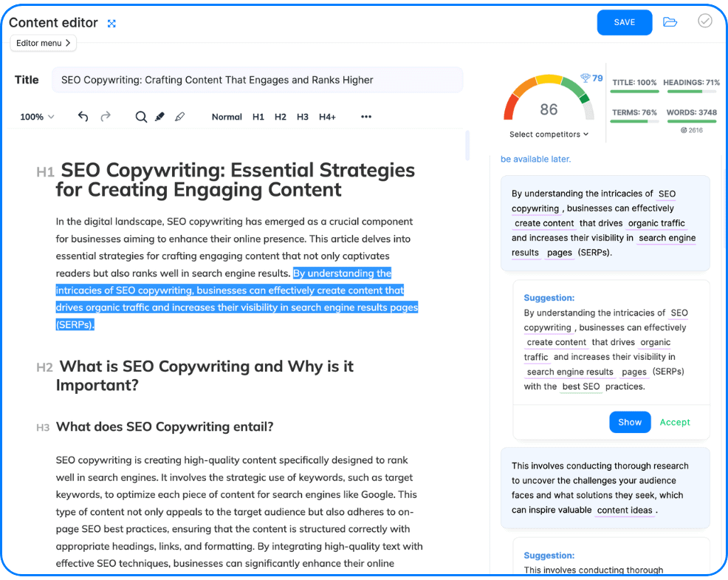Open the search magnifier tool

tap(140, 116)
